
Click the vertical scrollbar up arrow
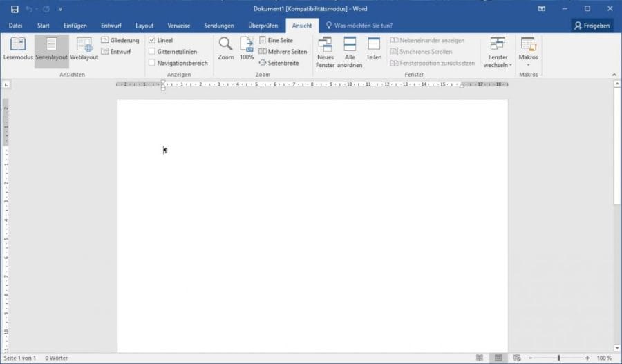pyautogui.click(x=617, y=84)
